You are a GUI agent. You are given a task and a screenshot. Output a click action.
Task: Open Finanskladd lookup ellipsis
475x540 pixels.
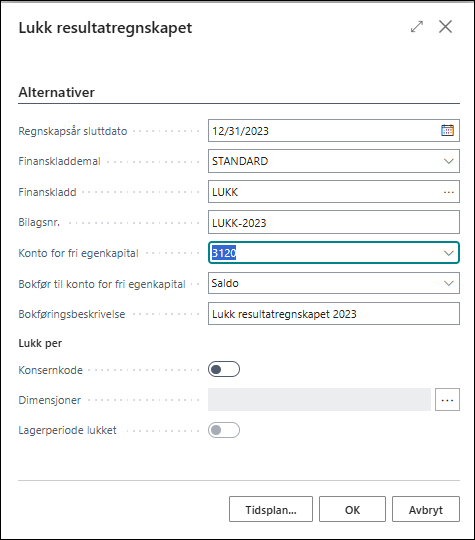448,192
